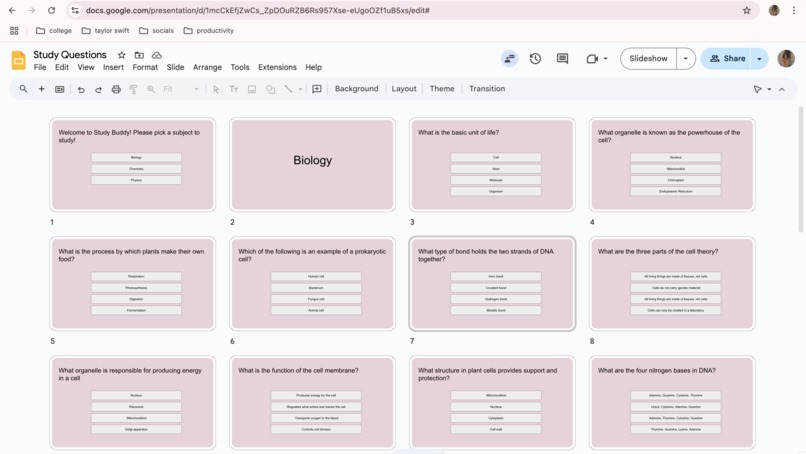Bookmark this page with the star icon
The height and width of the screenshot is (454, 806).
pyautogui.click(x=746, y=10)
